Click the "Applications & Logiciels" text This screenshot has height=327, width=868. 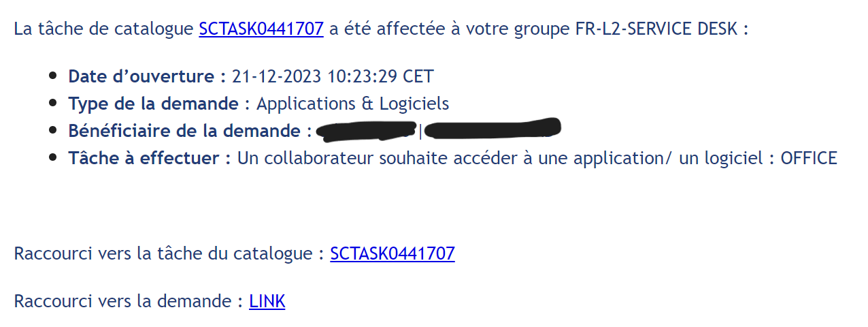tap(352, 104)
